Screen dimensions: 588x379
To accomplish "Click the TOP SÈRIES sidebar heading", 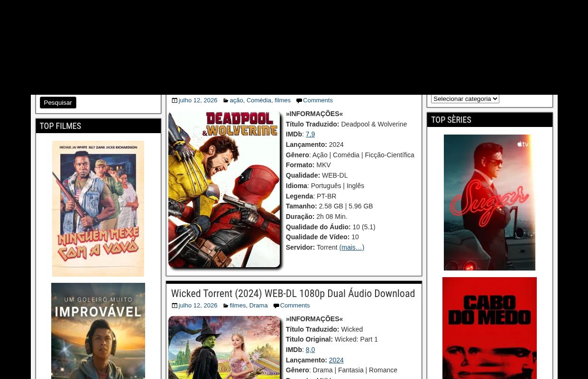I will 451,120.
